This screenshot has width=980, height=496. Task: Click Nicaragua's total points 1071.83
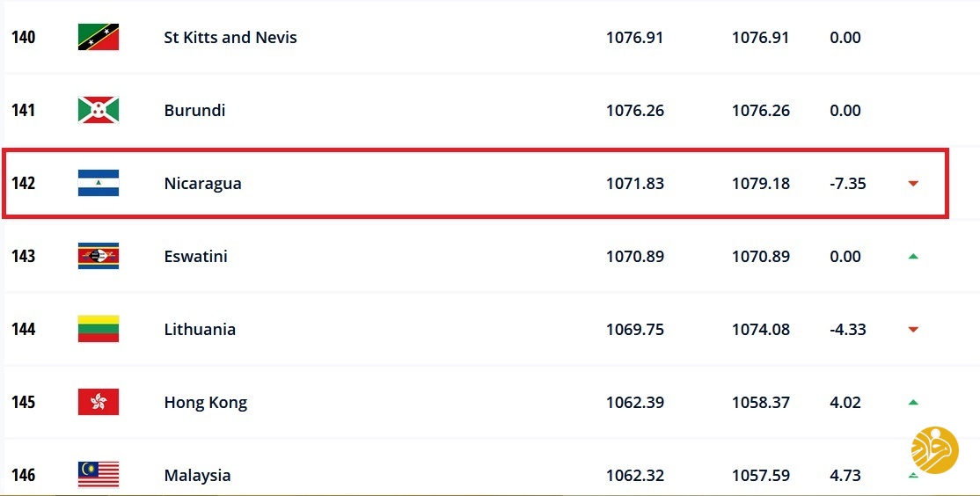coord(635,184)
